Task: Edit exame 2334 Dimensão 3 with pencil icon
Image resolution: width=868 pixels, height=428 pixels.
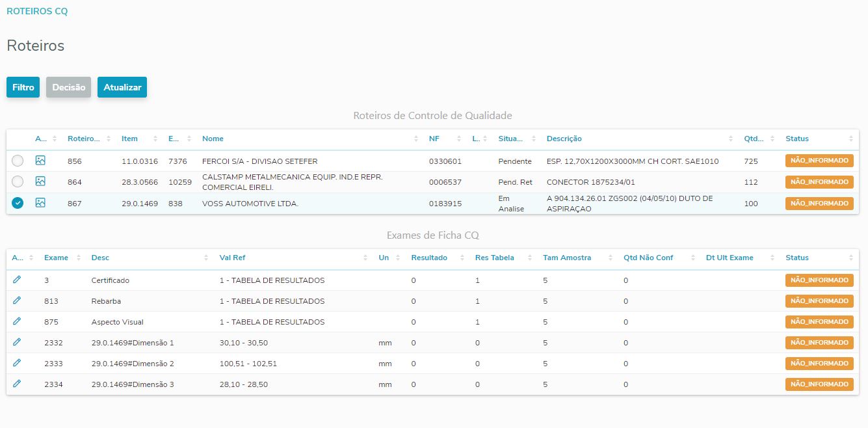Action: [18, 384]
